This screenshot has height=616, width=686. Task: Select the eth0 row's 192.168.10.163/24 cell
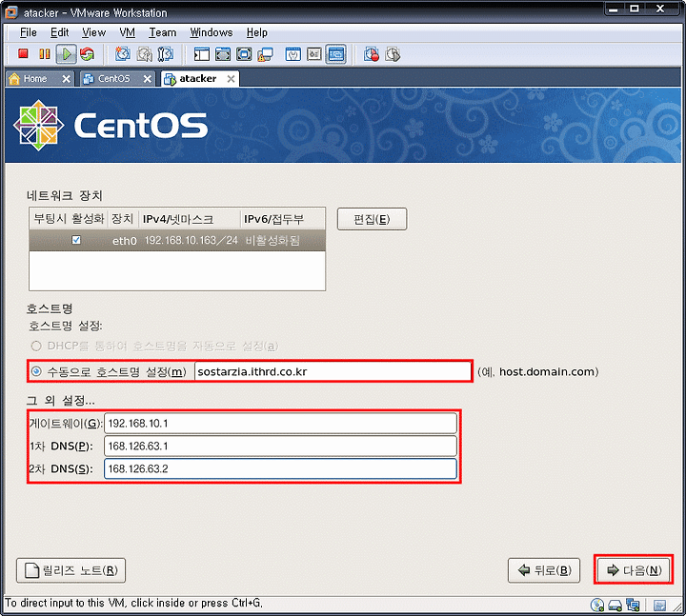(x=192, y=240)
